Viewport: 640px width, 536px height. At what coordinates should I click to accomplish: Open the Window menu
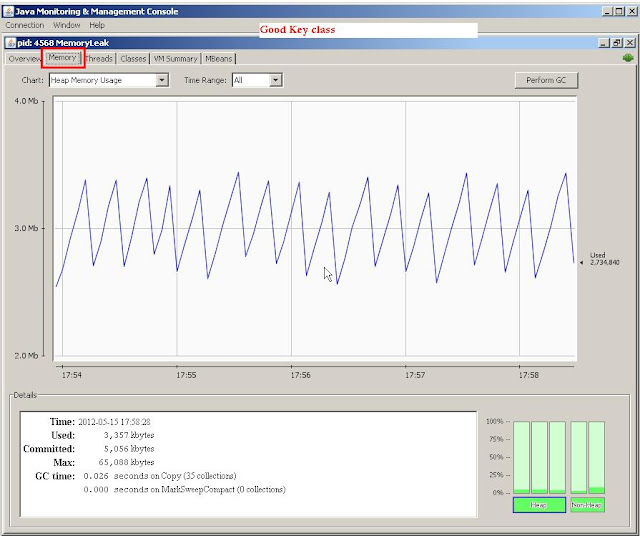pos(67,25)
